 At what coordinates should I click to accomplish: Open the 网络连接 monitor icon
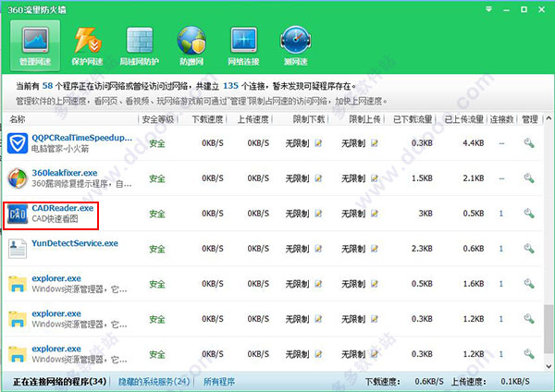click(x=243, y=40)
